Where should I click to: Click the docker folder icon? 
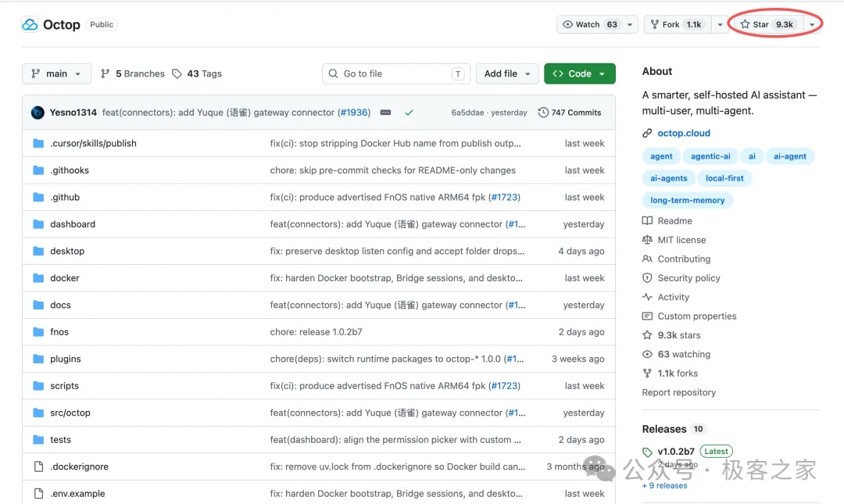click(x=38, y=278)
